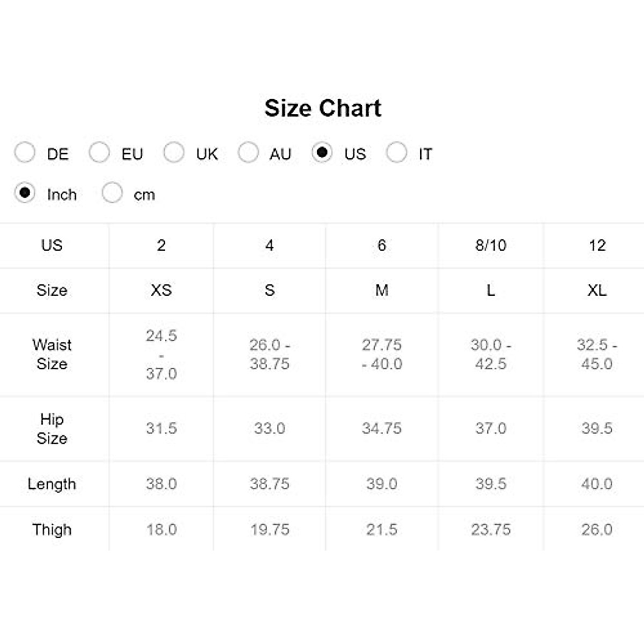Select the AU radio button
This screenshot has width=644, height=644.
pos(248,153)
